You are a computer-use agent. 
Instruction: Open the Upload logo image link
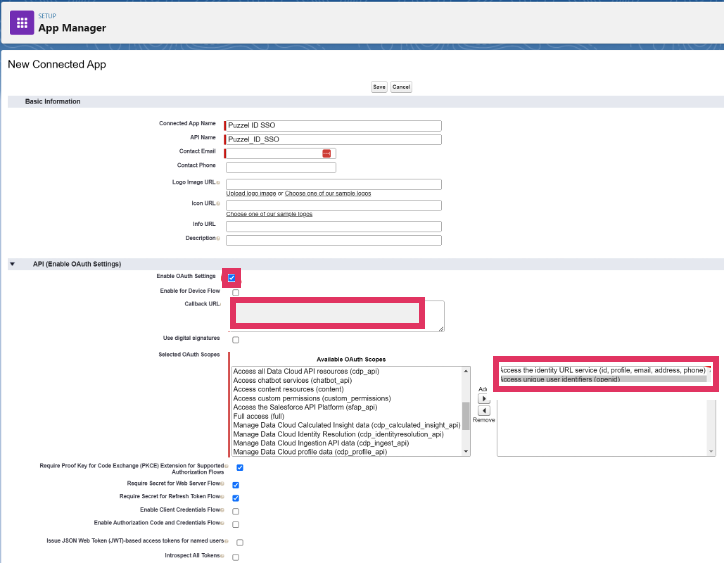(254, 193)
